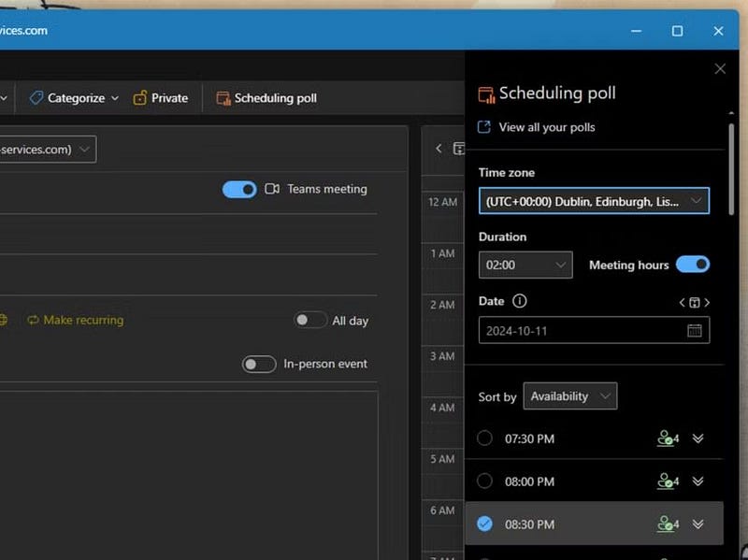Screen dimensions: 748x560
Task: Open the Duration dropdown
Action: [525, 265]
